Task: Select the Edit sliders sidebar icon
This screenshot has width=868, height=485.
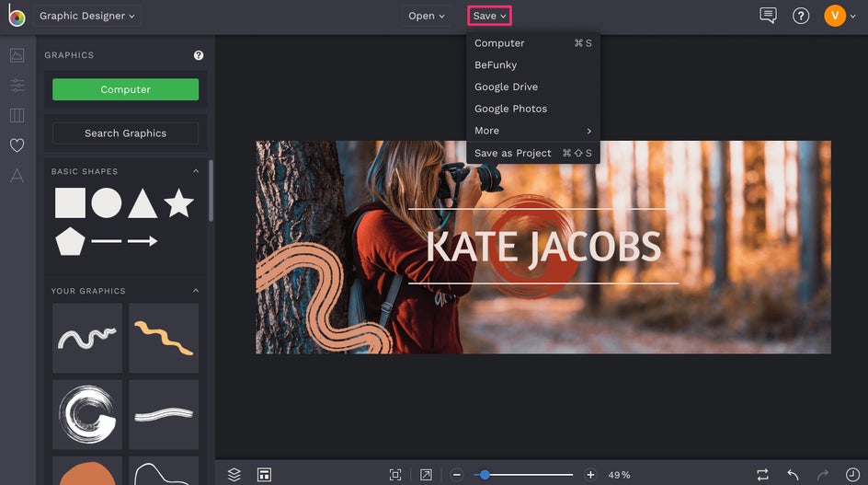Action: [x=17, y=86]
